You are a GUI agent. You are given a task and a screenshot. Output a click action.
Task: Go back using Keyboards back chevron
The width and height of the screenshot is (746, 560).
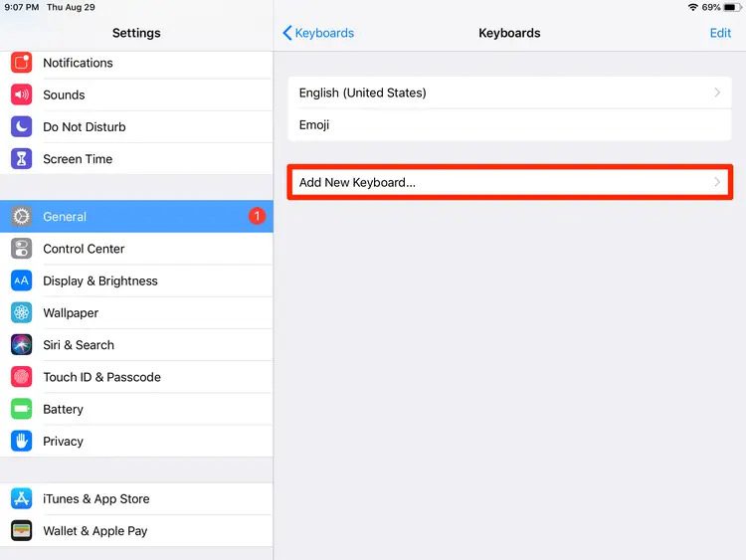287,33
